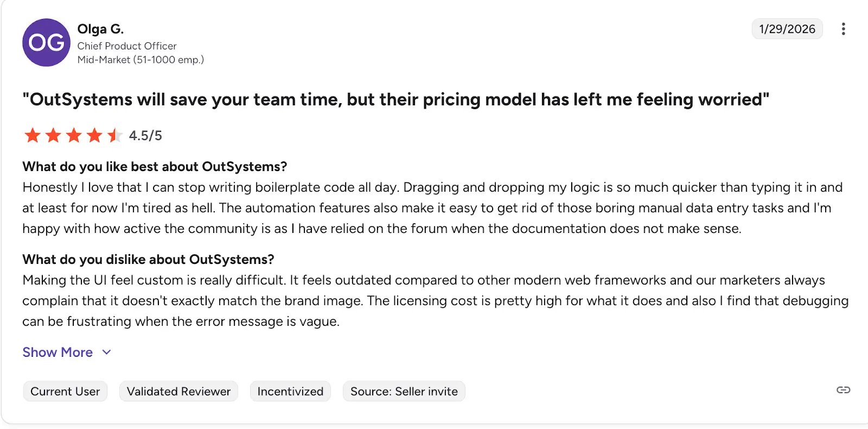Click the first orange rating star

coord(33,135)
